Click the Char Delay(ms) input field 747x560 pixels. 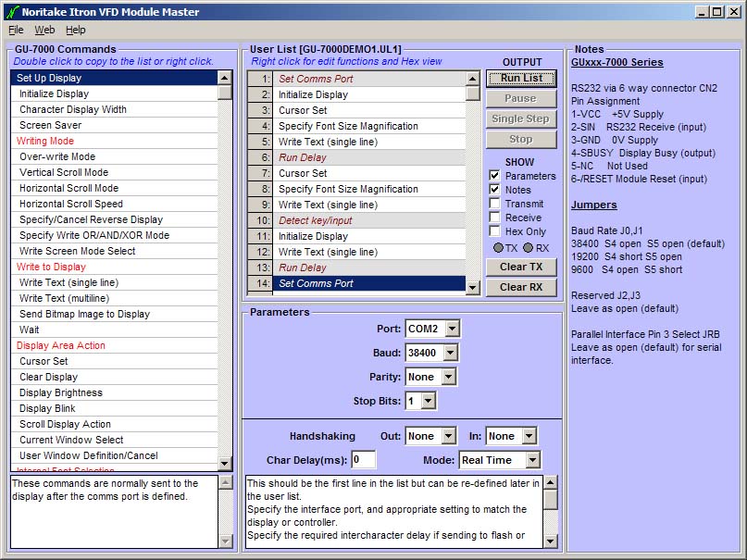[364, 460]
